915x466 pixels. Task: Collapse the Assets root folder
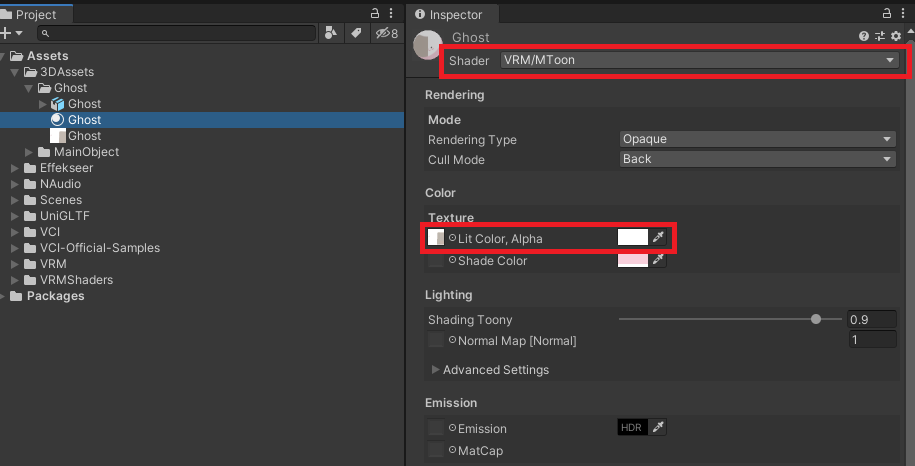[3, 56]
